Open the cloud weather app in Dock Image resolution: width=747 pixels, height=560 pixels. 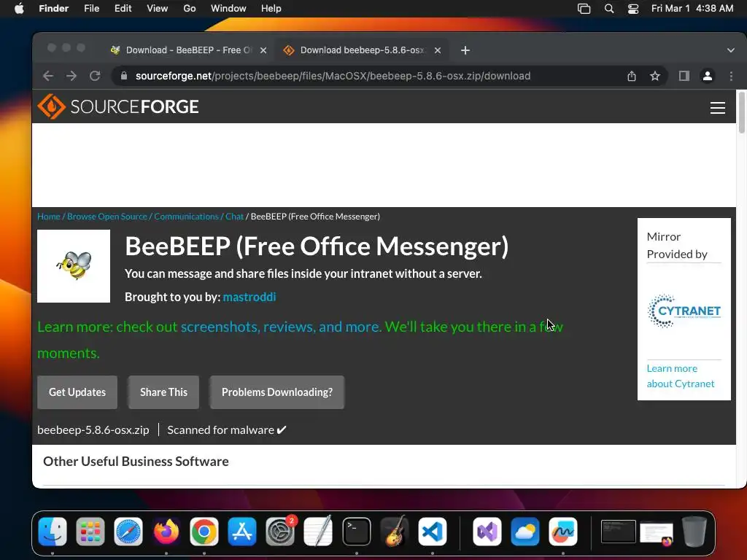tap(525, 531)
